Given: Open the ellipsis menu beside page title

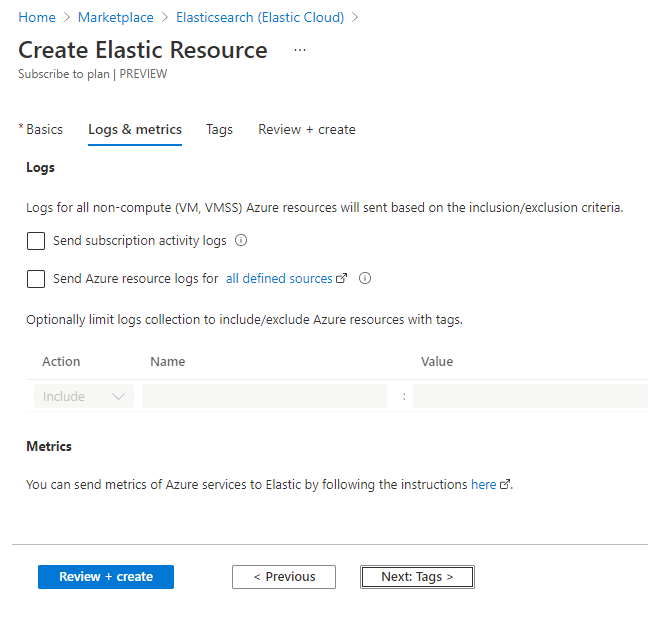Looking at the screenshot, I should 300,50.
